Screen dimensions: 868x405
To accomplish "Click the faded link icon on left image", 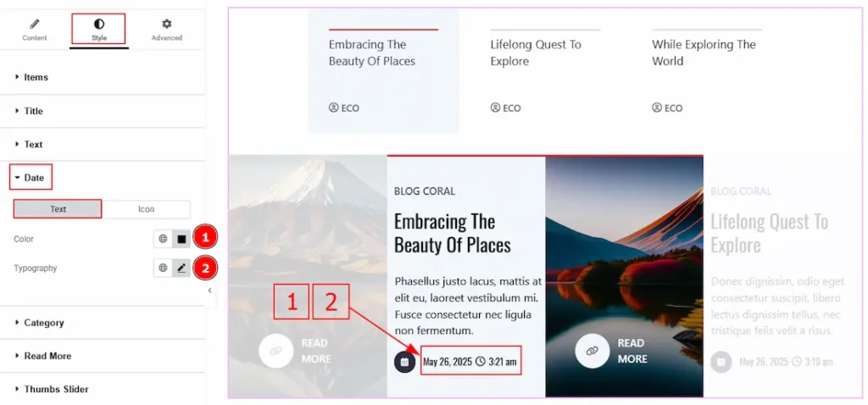I will [275, 351].
